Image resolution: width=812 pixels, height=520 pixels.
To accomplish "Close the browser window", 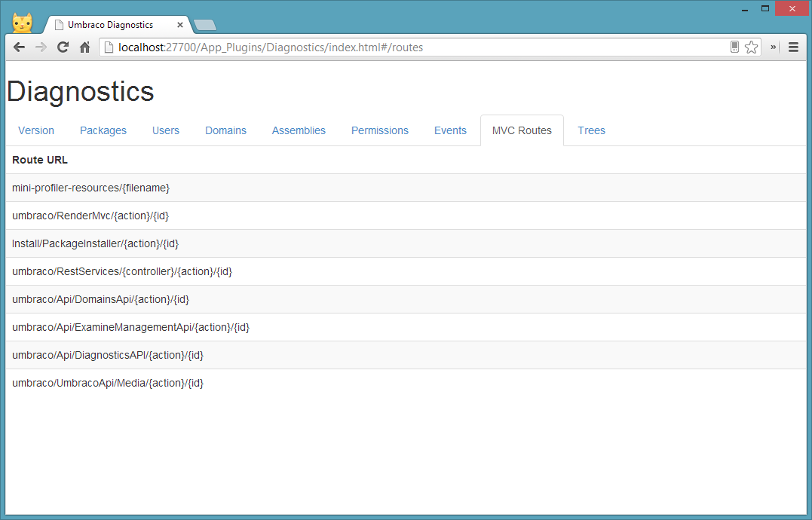I will 792,9.
